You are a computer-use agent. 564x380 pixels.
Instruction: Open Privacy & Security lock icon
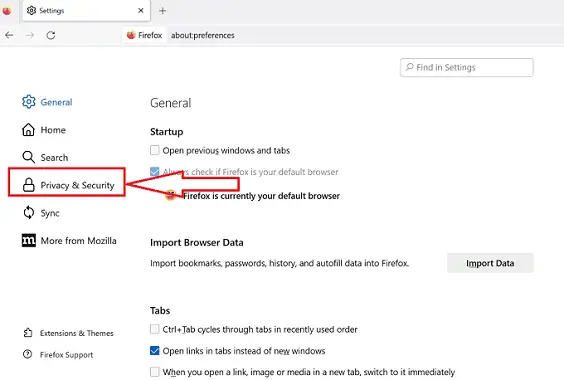28,185
